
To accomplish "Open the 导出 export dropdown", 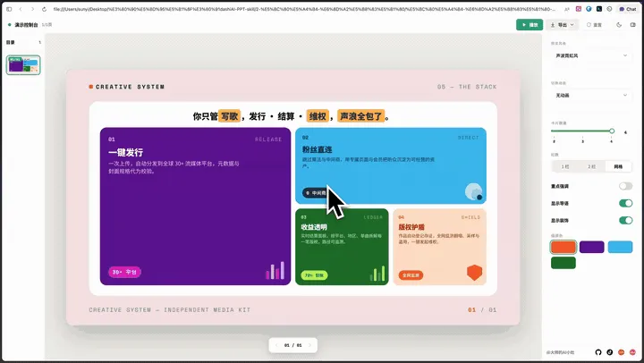I will click(563, 25).
